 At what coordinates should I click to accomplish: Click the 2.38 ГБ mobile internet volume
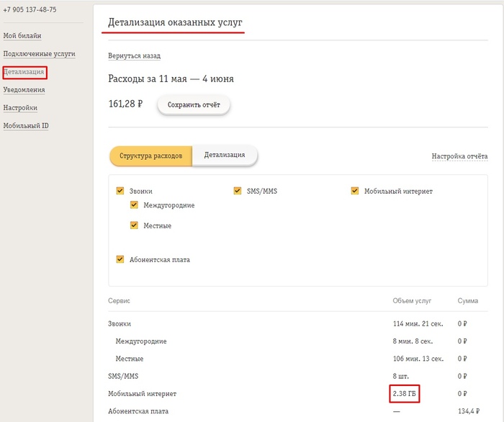tap(404, 394)
